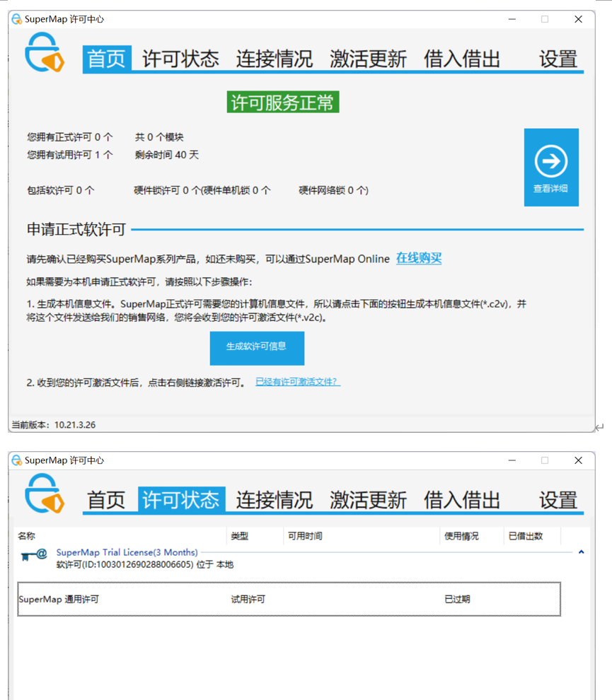Click the key icon beside SuperMap Trial License

pyautogui.click(x=34, y=555)
